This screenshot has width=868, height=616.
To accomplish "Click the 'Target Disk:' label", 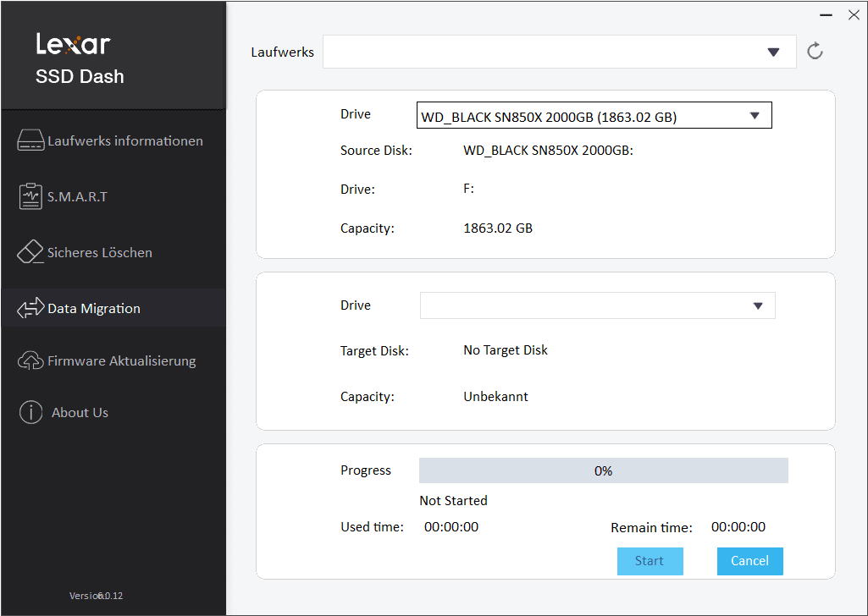I will pos(375,350).
